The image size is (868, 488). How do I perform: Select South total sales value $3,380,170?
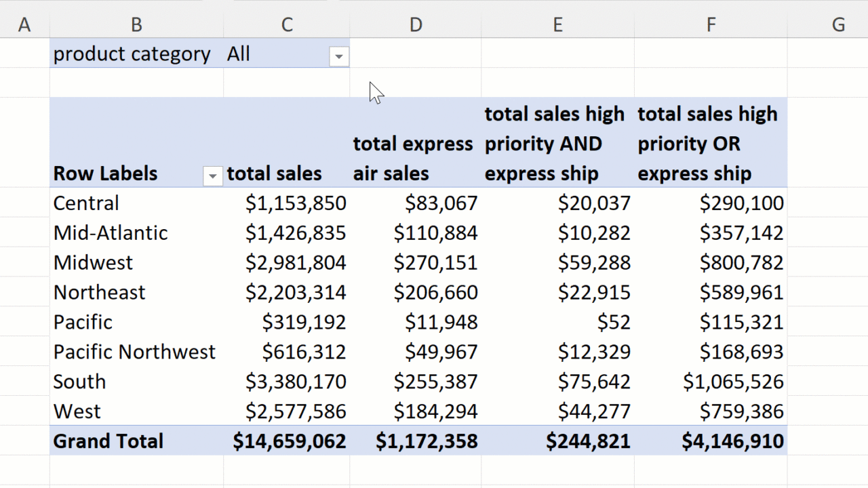click(x=296, y=382)
